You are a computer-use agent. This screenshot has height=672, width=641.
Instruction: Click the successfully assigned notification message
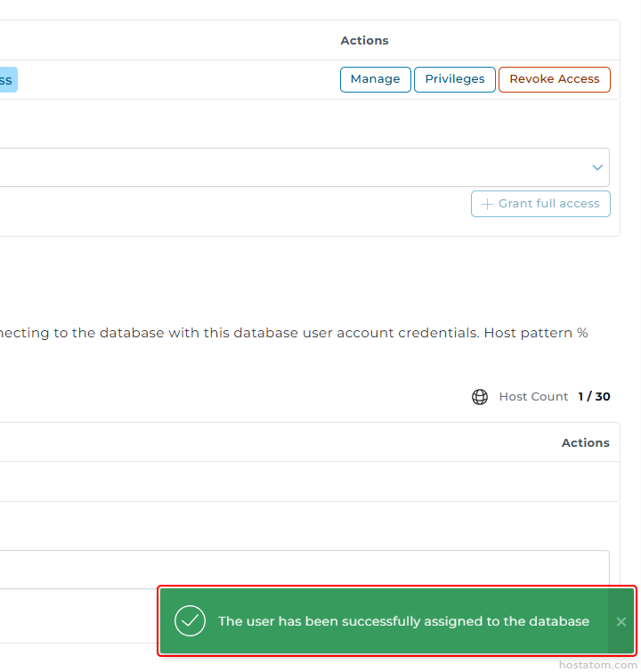pyautogui.click(x=403, y=621)
